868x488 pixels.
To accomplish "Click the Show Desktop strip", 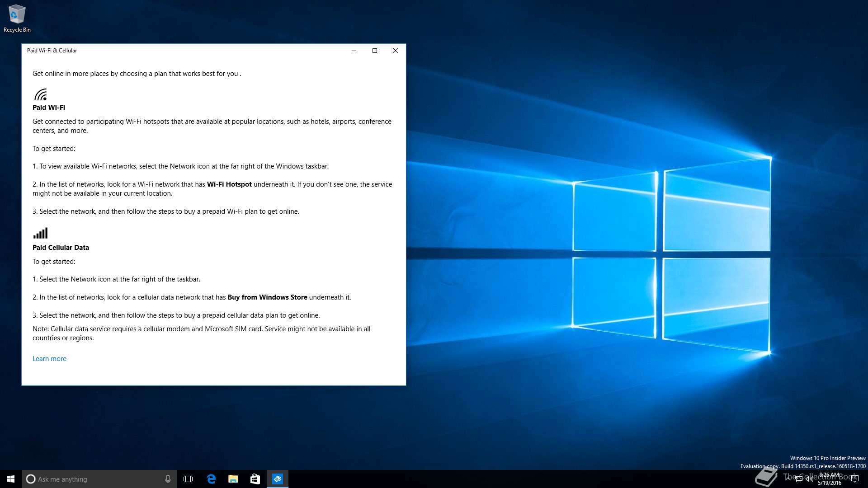I will click(x=867, y=479).
